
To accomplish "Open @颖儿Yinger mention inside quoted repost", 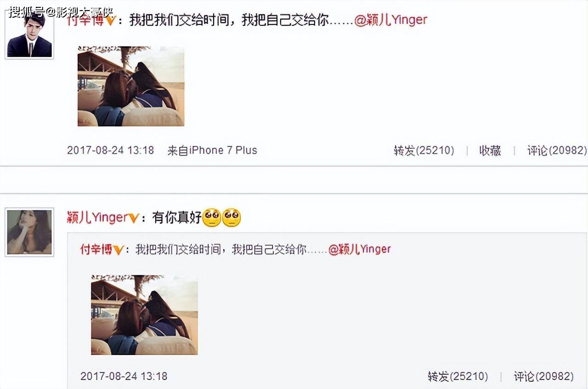I will click(360, 250).
